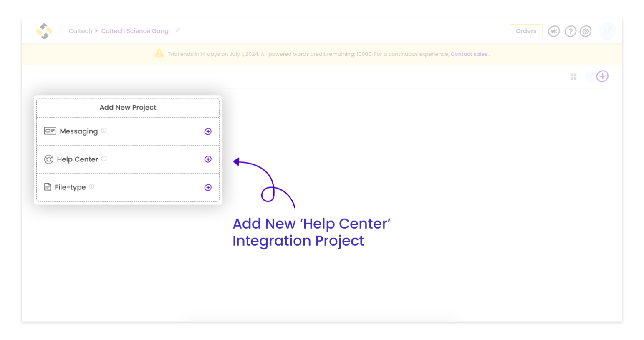The width and height of the screenshot is (644, 340).
Task: Click the info icon beside File-type label
Action: [x=92, y=186]
